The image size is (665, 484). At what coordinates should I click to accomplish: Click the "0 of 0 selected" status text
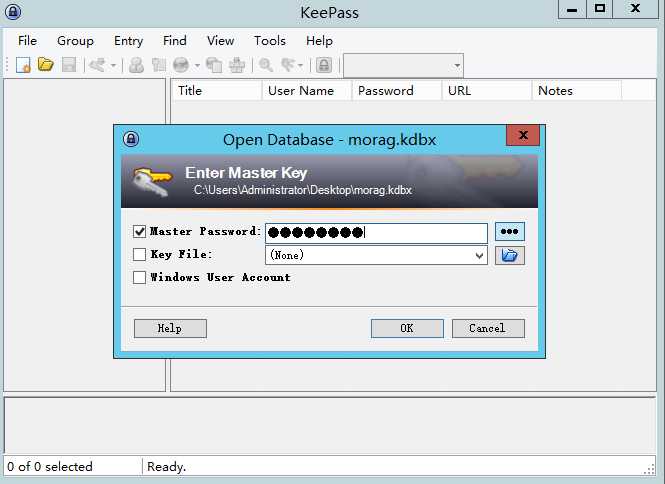[50, 467]
